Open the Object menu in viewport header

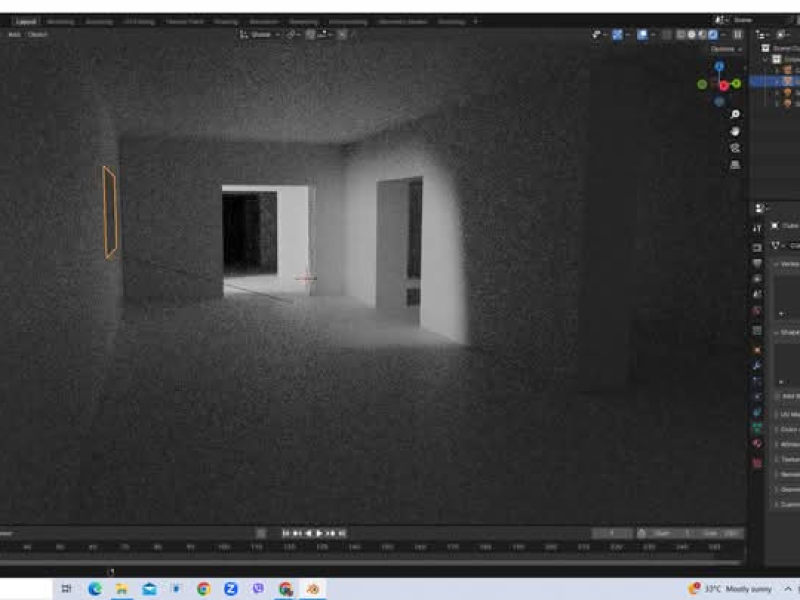coord(37,34)
